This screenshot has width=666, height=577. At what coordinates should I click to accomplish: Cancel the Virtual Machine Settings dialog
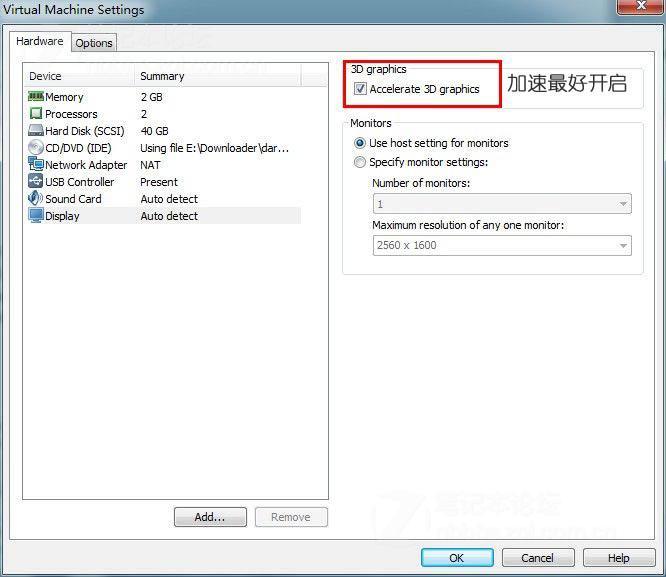538,558
